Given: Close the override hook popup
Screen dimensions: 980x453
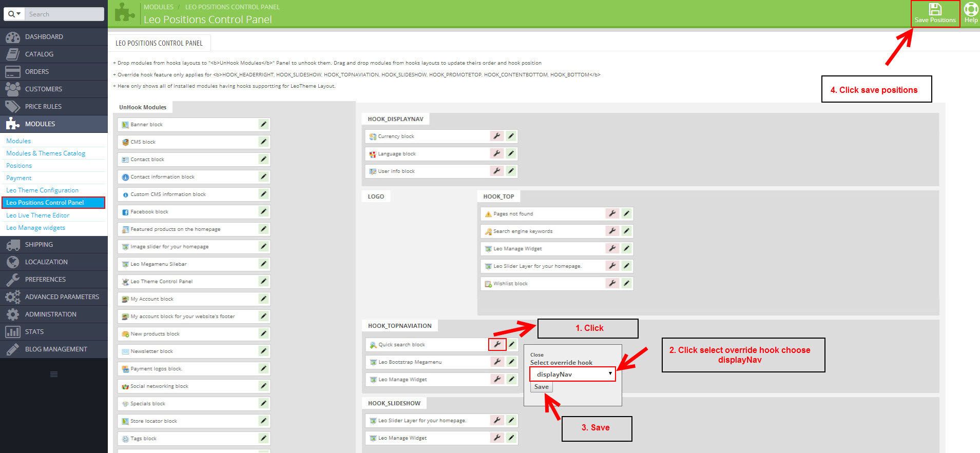Looking at the screenshot, I should pyautogui.click(x=537, y=354).
